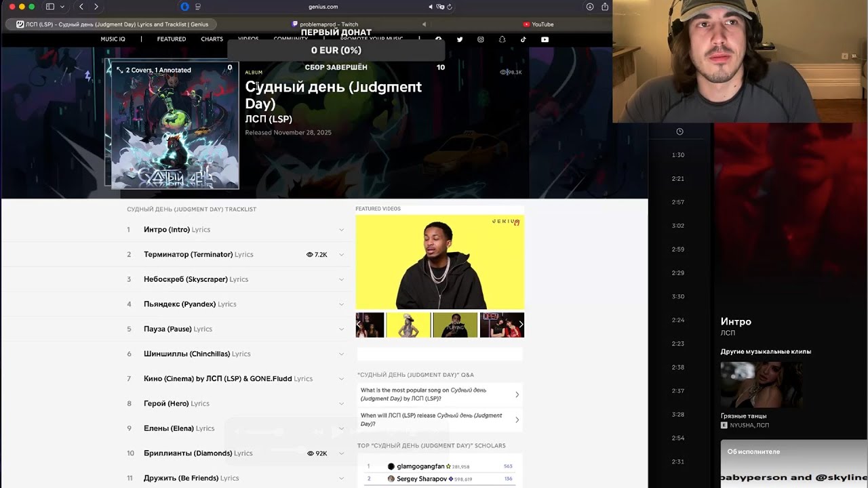Expand the Герой (Hero) track chevron
The image size is (868, 488).
pyautogui.click(x=342, y=404)
